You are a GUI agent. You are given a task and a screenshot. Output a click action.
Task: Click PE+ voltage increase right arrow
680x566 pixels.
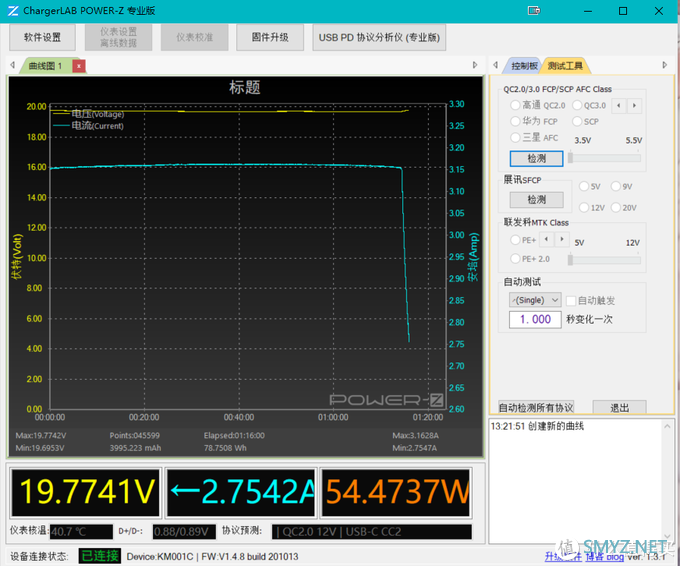point(562,239)
